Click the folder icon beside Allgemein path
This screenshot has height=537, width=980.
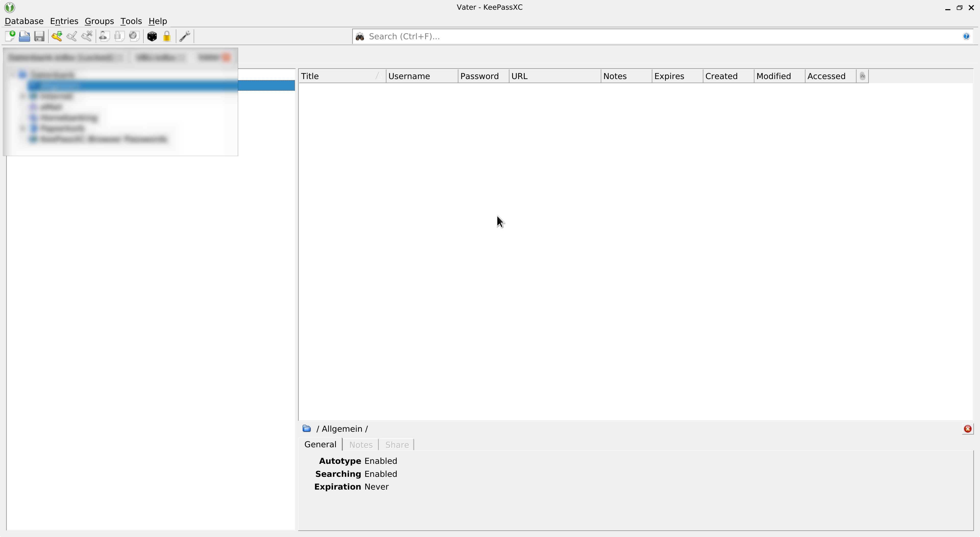[x=307, y=429]
